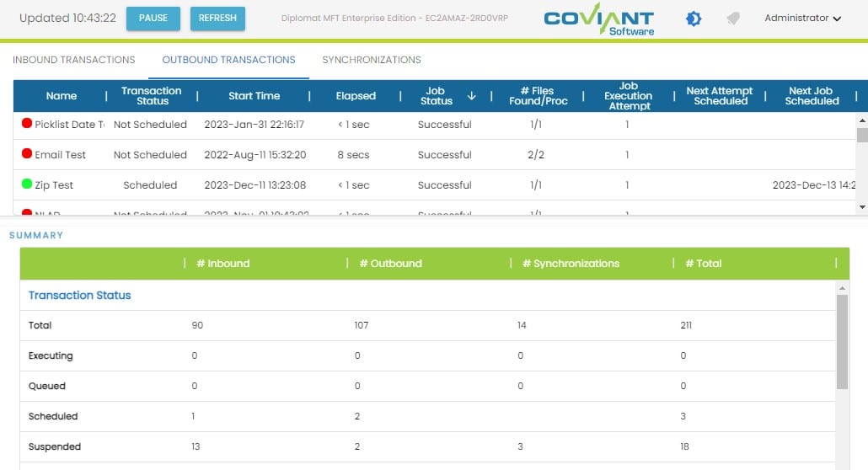Click the Queued row label
The width and height of the screenshot is (868, 470).
pyautogui.click(x=47, y=386)
